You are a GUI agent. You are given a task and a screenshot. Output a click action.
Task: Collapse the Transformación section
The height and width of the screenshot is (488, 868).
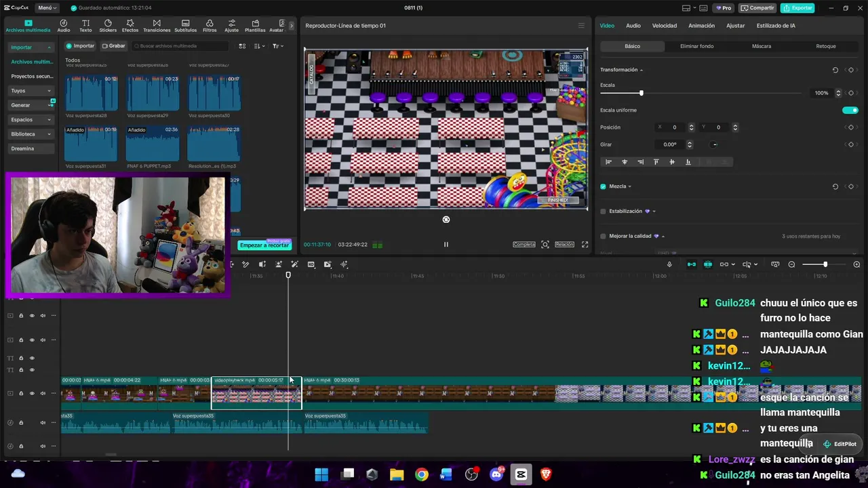pos(641,70)
